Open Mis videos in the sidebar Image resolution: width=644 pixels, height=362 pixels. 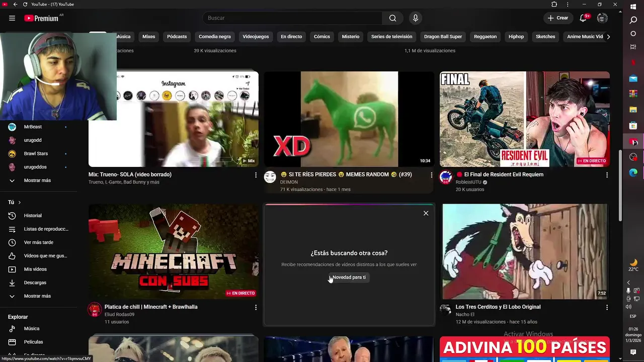38,269
